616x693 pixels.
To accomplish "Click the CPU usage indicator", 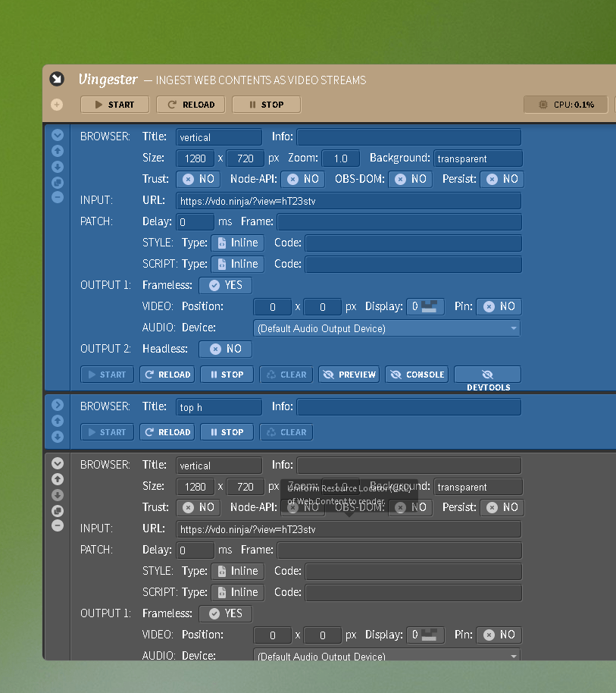I will coord(566,105).
